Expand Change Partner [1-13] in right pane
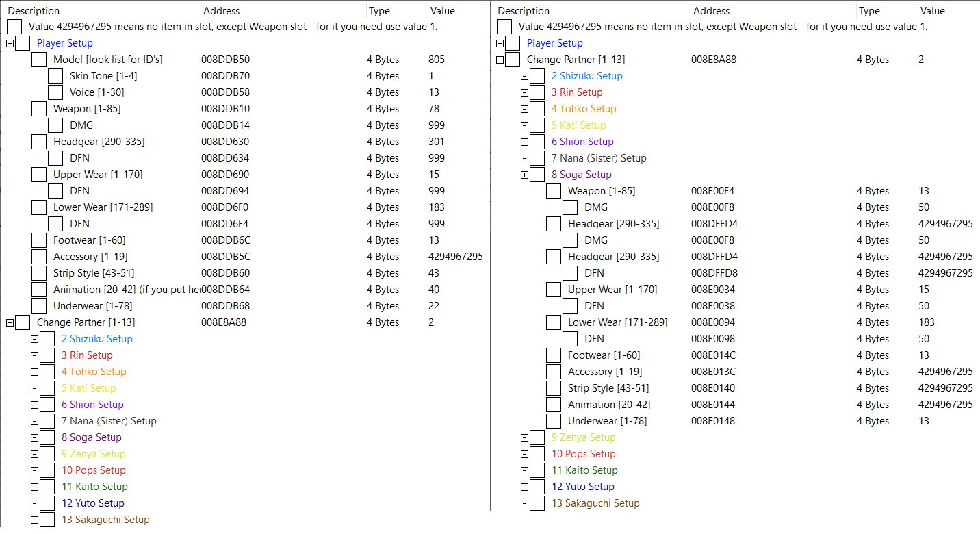Viewport: 980px width, 534px height. [500, 60]
